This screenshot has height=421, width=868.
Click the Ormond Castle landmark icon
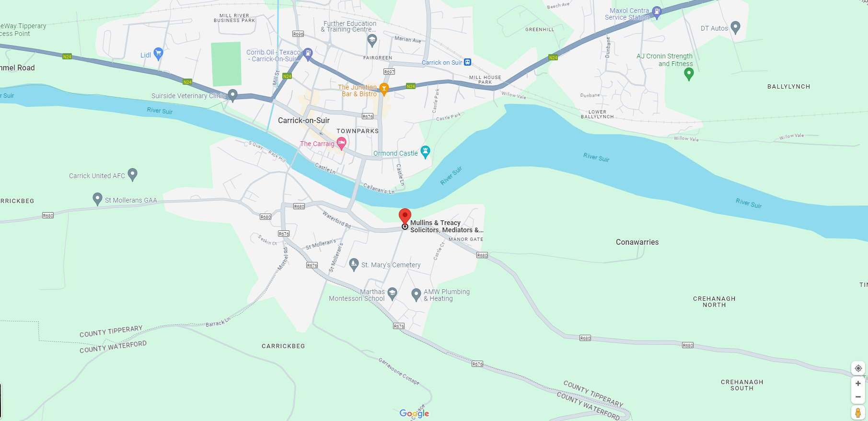click(425, 152)
